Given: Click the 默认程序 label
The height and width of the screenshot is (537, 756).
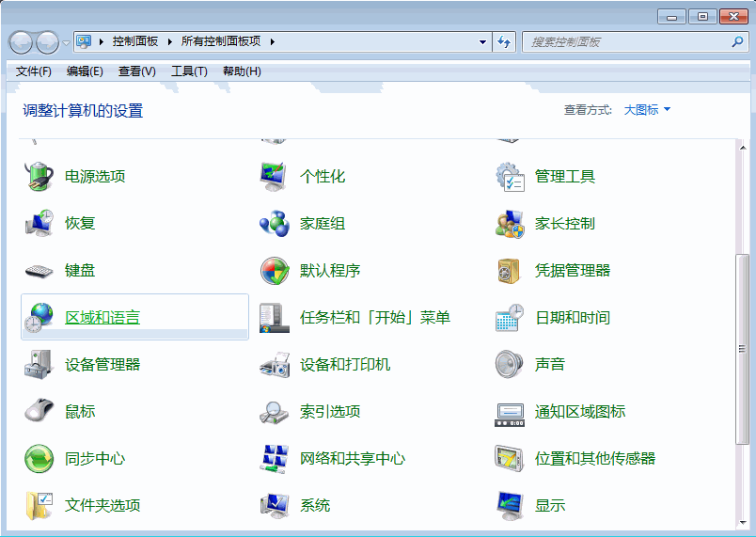Looking at the screenshot, I should tap(330, 271).
